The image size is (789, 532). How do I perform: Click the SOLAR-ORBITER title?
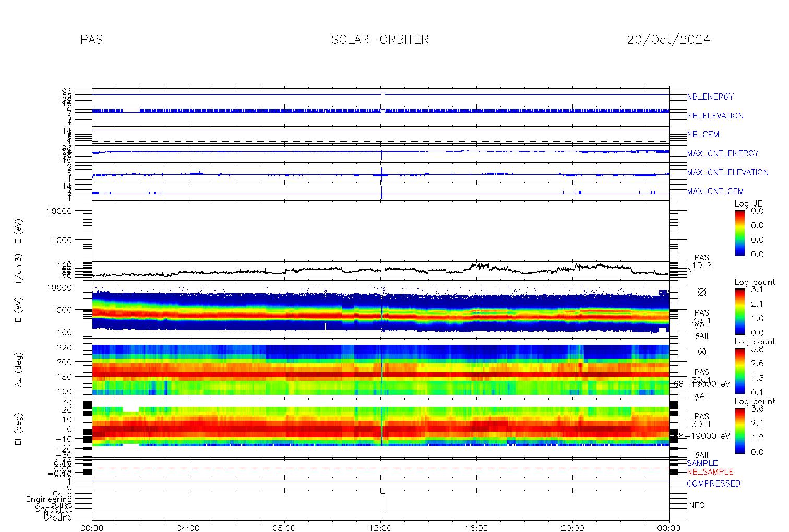click(380, 40)
